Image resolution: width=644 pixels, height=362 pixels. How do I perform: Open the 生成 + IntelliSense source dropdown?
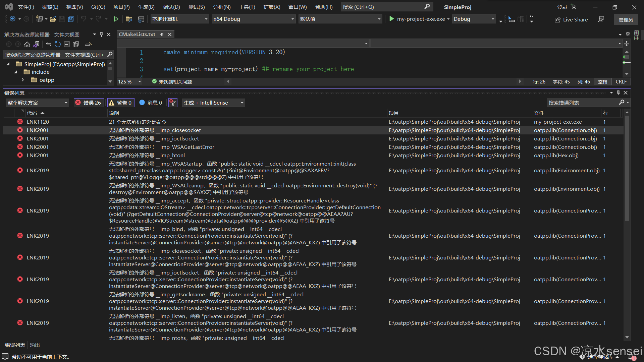coord(213,103)
